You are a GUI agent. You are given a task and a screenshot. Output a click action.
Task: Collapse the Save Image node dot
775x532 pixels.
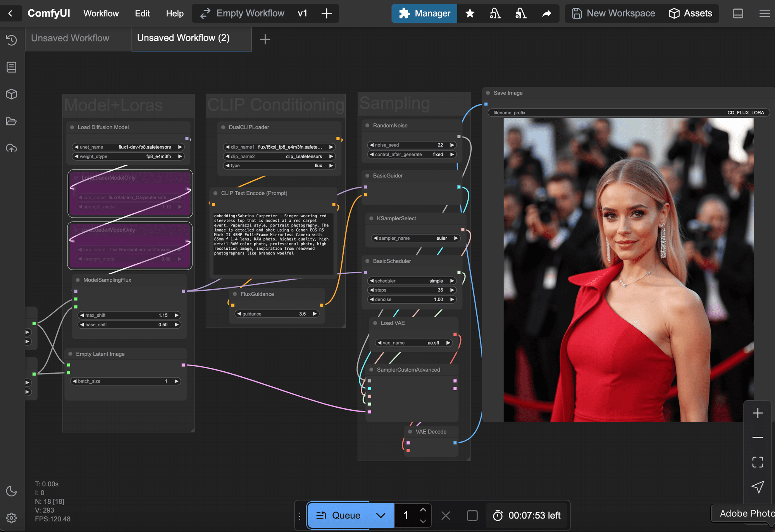488,93
